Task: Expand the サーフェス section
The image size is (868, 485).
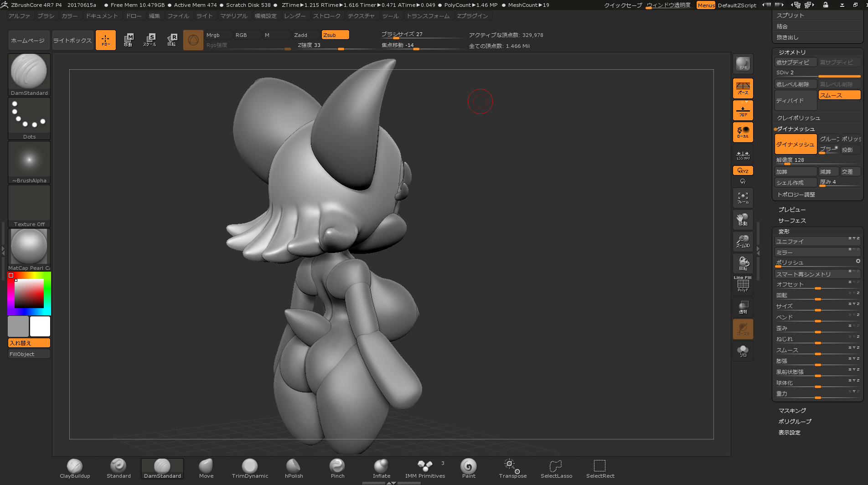Action: 792,221
